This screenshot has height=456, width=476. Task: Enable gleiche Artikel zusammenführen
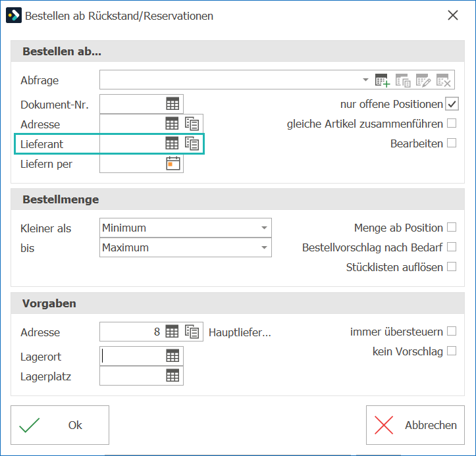452,124
